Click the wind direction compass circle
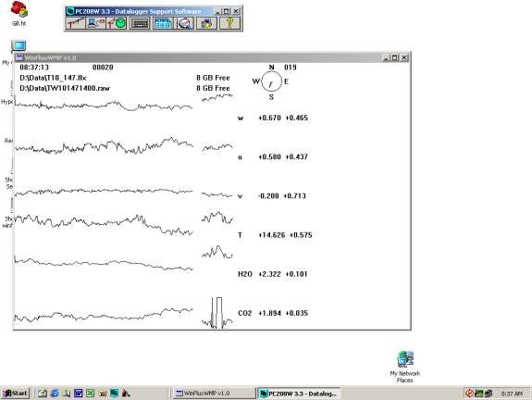Viewport: 532px width, 400px height. pyautogui.click(x=271, y=81)
